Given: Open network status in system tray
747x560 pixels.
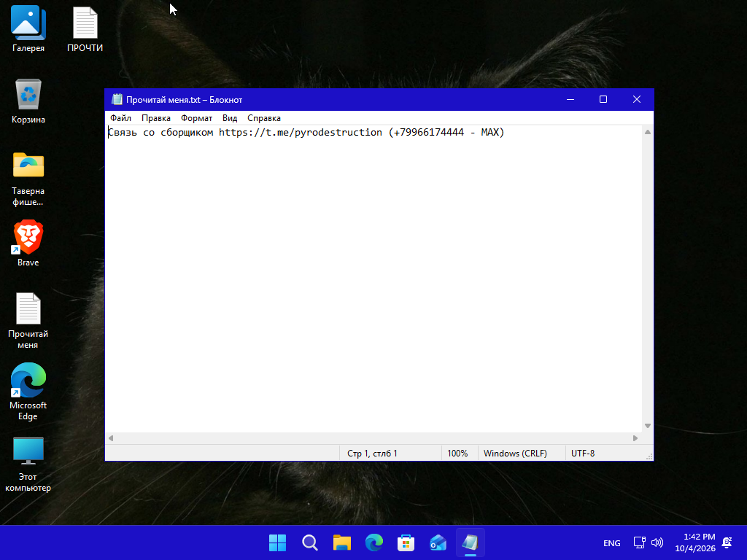Looking at the screenshot, I should (639, 542).
